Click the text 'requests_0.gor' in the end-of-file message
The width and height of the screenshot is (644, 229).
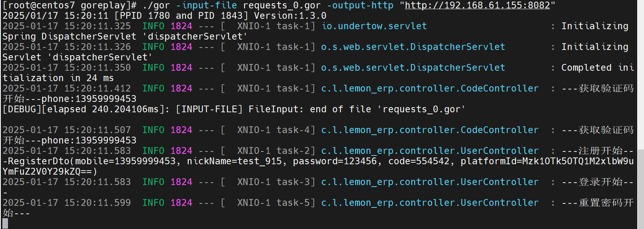(x=421, y=109)
